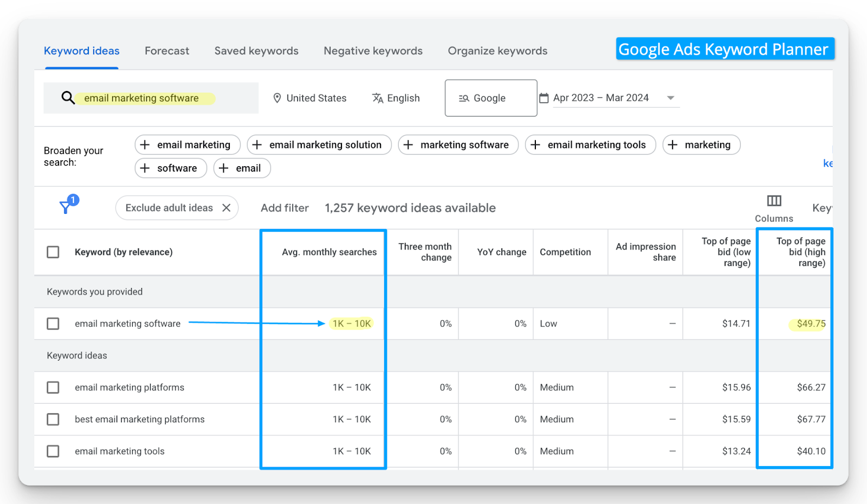Click the plus icon on the email marketing tools chip
The height and width of the screenshot is (504, 867).
click(x=535, y=145)
